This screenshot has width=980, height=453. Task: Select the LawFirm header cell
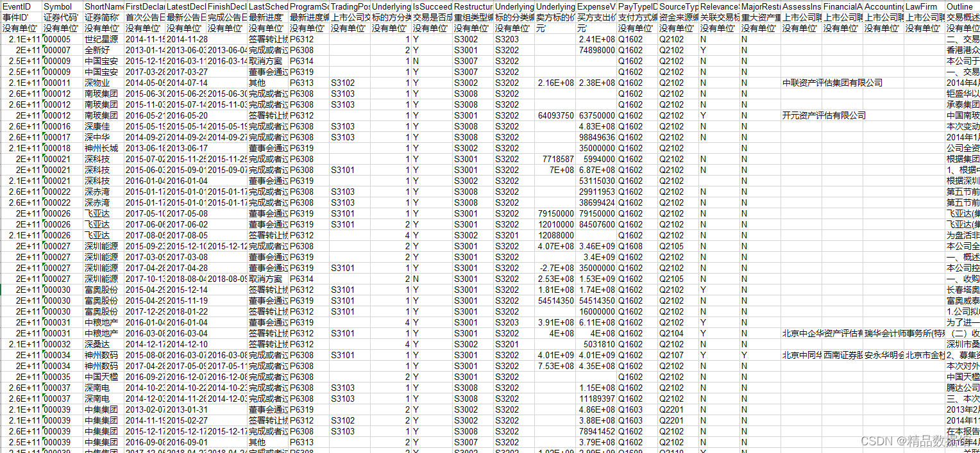tap(924, 6)
